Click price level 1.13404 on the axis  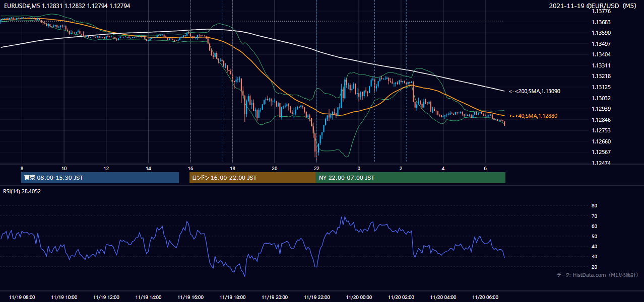(601, 54)
